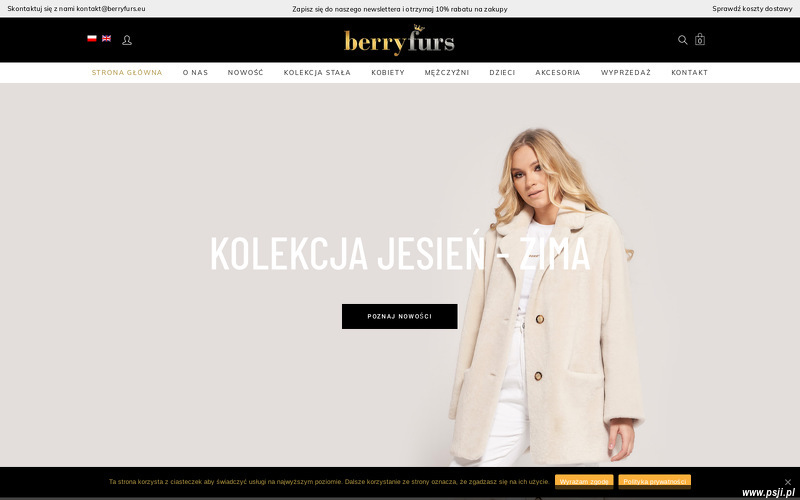Select Wyprzedaż in the navigation
This screenshot has width=800, height=500.
pyautogui.click(x=626, y=72)
